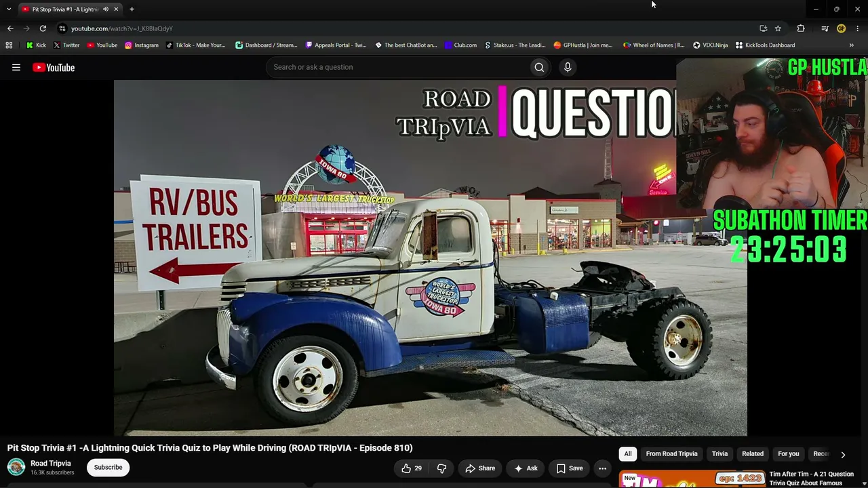The width and height of the screenshot is (868, 488).
Task: Open the KickTools Dashboard bookmark
Action: tap(765, 45)
